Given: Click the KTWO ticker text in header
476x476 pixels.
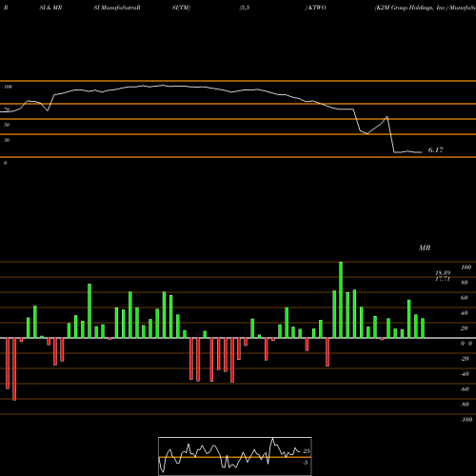Looking at the screenshot, I should click(316, 8).
